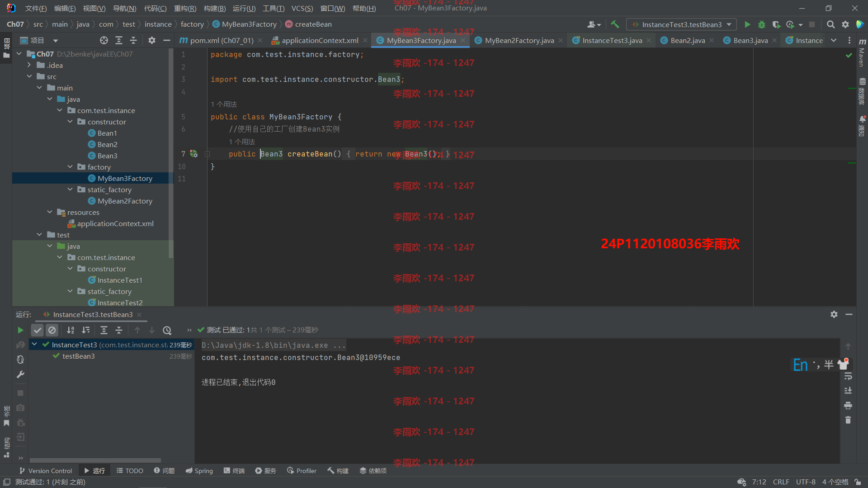Screen dimensions: 868x488
Task: Toggle read-only lock icon in status bar
Action: click(x=858, y=482)
